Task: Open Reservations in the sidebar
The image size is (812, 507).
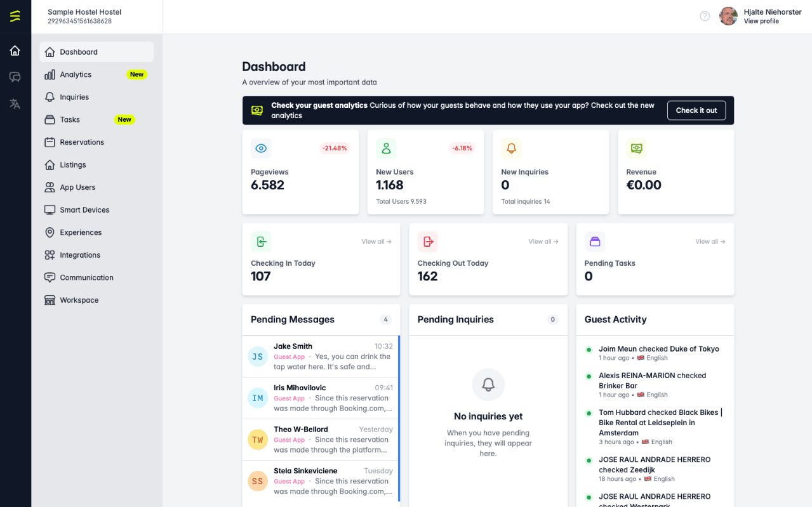Action: coord(97,142)
